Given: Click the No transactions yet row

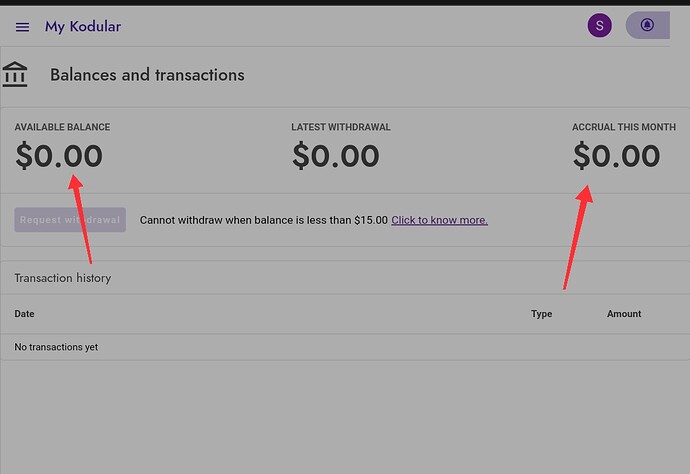Looking at the screenshot, I should click(x=56, y=347).
